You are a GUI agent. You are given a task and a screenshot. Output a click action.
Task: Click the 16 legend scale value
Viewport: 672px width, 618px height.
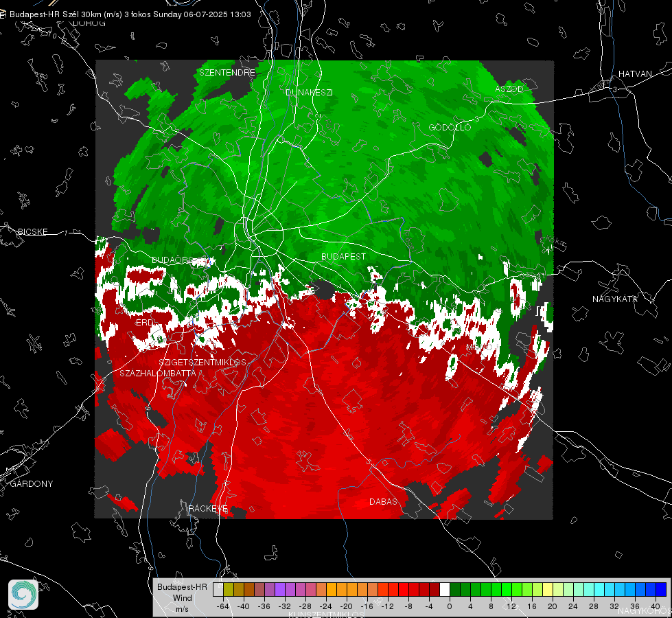coord(532,606)
